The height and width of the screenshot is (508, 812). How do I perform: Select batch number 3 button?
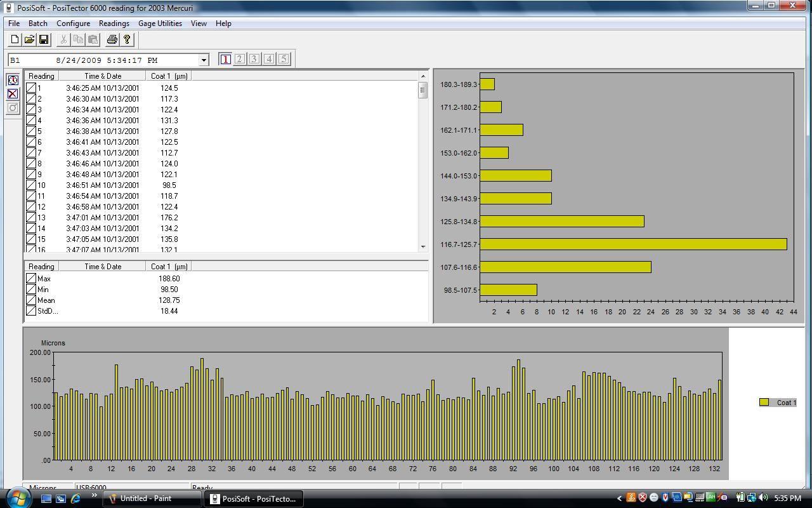click(x=254, y=59)
